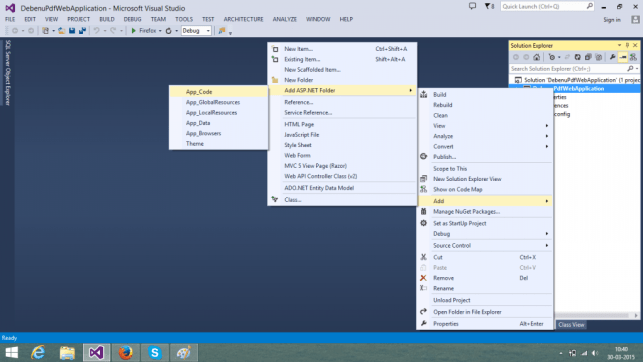Viewport: 643px width, 362px height.
Task: Open the New Project dropdown arrow
Action: pyautogui.click(x=53, y=31)
